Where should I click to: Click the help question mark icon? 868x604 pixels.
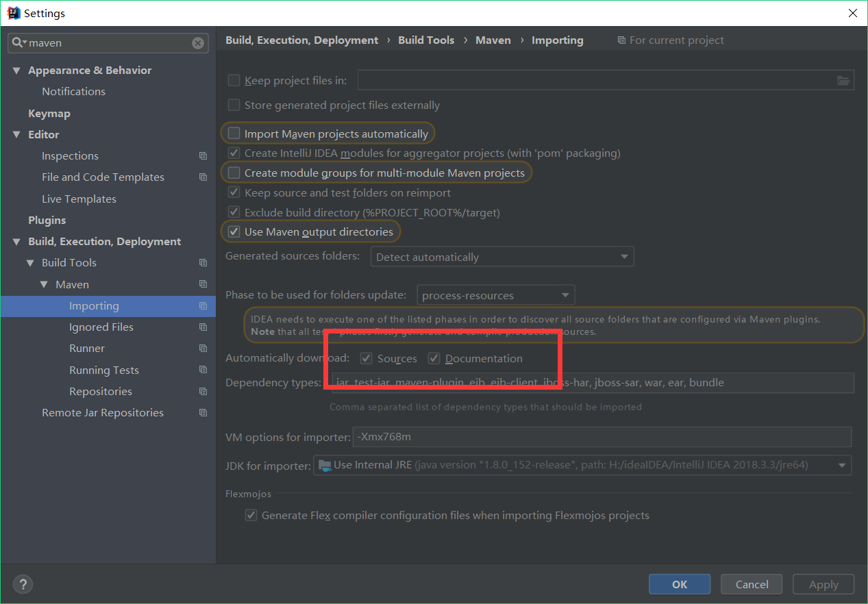pos(23,584)
